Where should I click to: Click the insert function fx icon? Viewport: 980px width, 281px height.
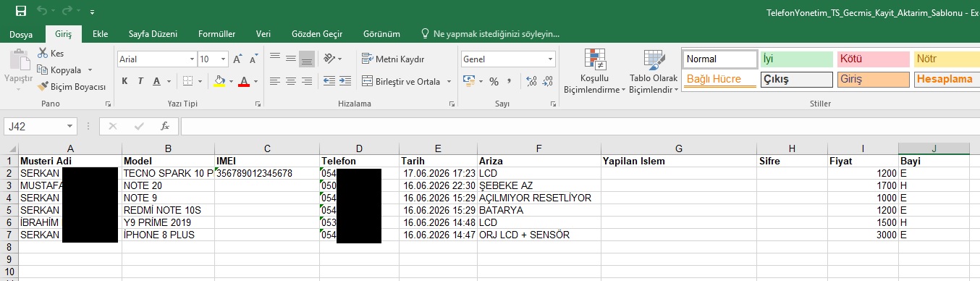point(165,126)
